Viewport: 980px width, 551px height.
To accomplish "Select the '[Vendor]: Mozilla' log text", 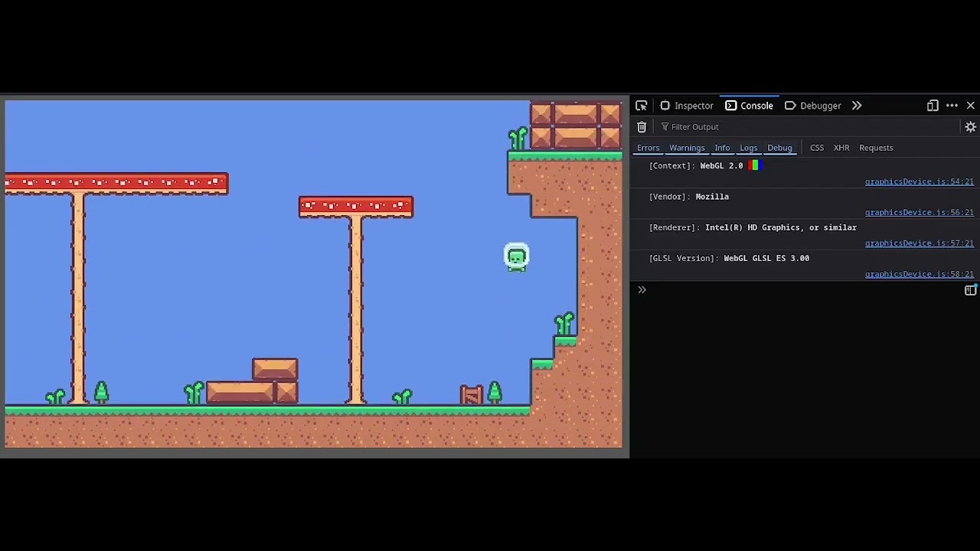I will [689, 197].
